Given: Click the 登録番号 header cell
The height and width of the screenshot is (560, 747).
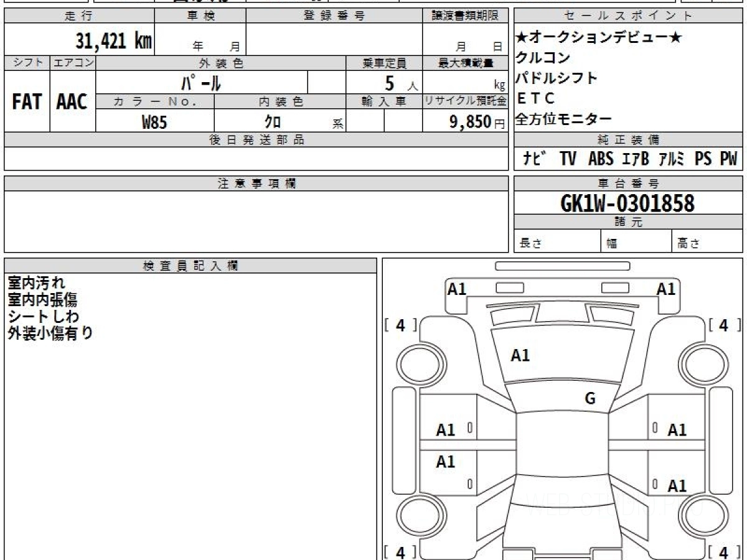Looking at the screenshot, I should pyautogui.click(x=334, y=16).
